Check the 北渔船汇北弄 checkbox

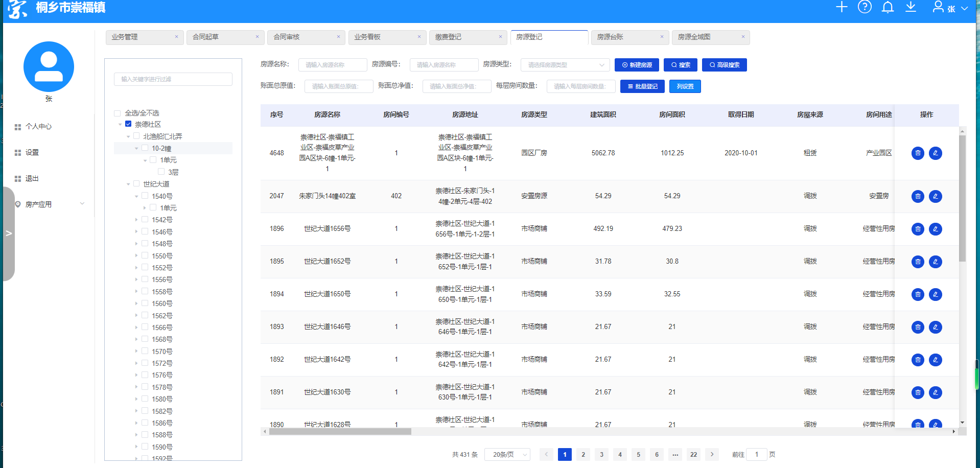pyautogui.click(x=136, y=136)
